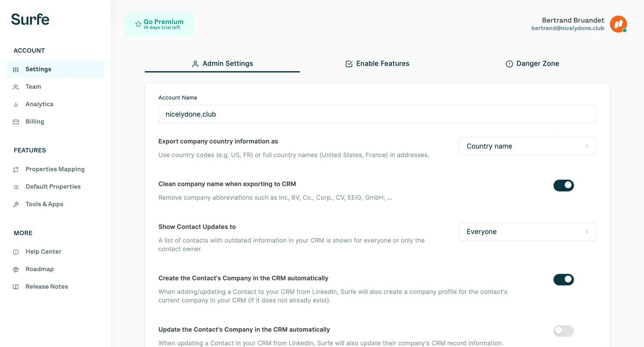Switch to the Enable Features tab

point(377,64)
